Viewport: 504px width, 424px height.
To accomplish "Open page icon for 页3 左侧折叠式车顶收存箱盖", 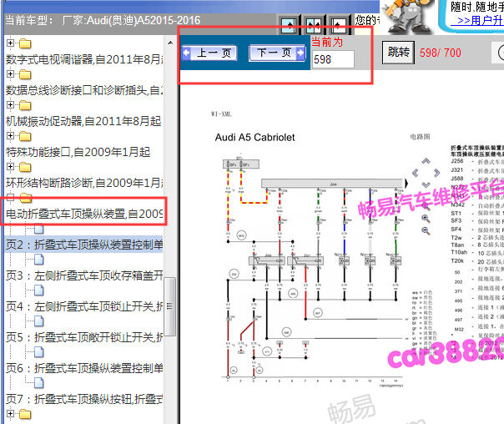I will [39, 260].
